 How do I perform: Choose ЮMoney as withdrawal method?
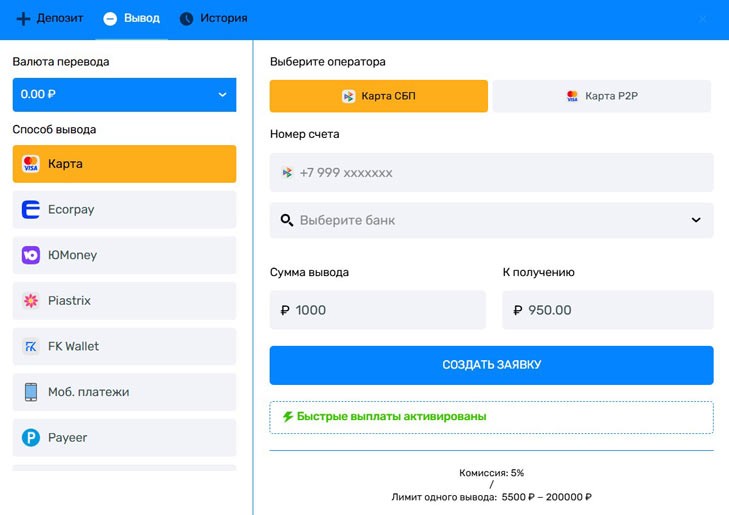124,255
